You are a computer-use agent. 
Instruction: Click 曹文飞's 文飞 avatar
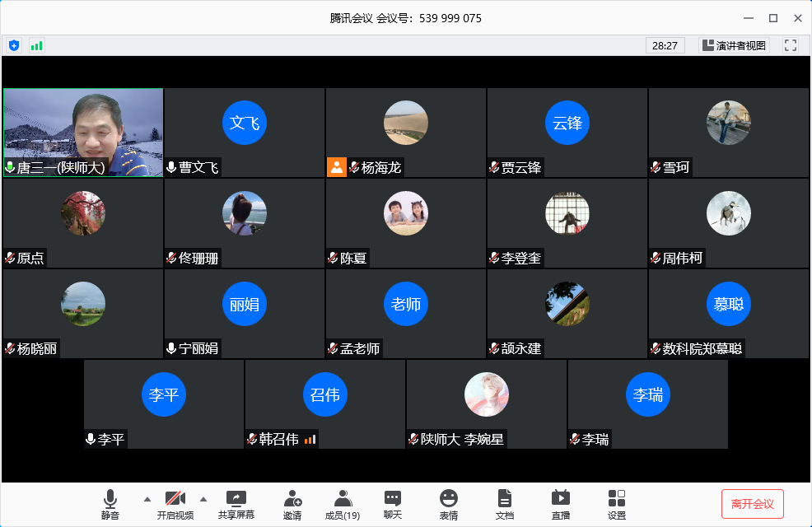tap(245, 123)
